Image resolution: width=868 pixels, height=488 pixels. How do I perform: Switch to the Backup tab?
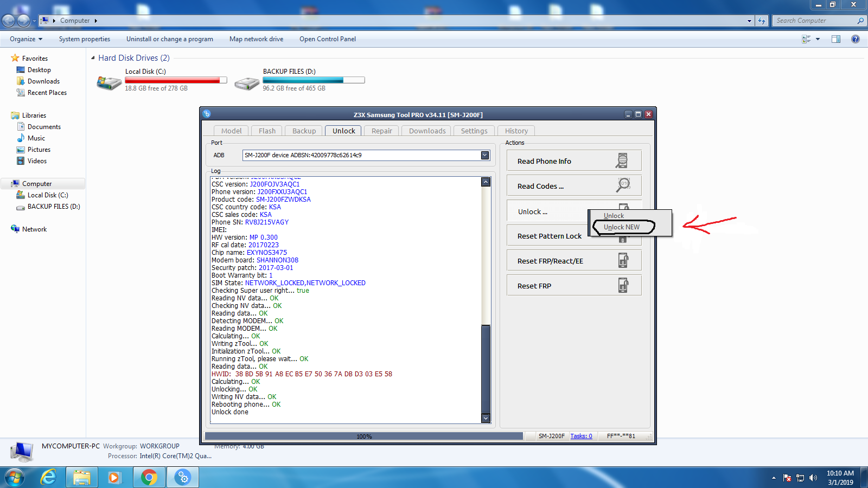(304, 131)
